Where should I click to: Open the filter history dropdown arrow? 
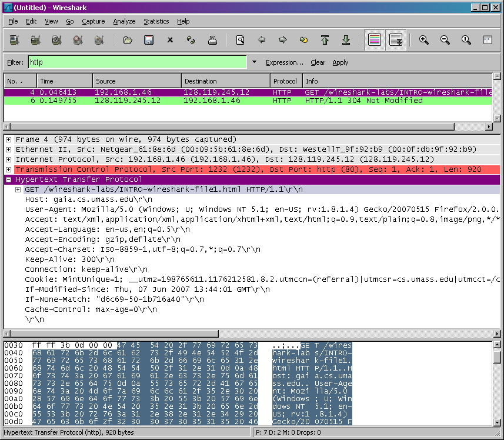click(x=254, y=62)
